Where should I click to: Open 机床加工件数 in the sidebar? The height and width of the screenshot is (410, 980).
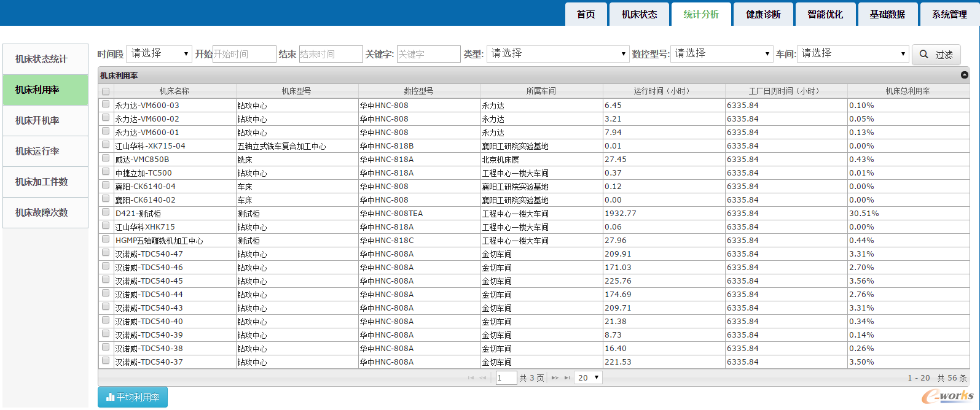coord(45,182)
